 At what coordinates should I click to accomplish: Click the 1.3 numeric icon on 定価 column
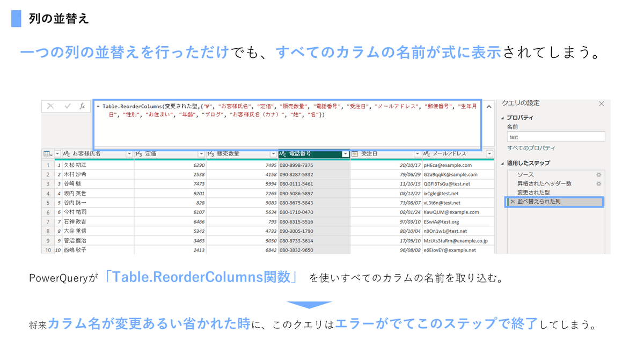139,153
